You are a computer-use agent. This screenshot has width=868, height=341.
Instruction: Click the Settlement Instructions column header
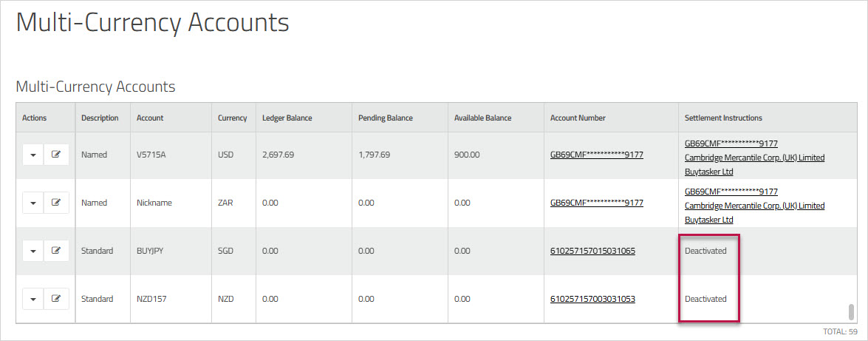click(723, 118)
